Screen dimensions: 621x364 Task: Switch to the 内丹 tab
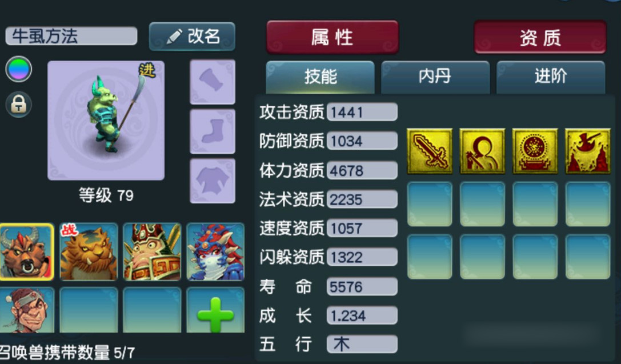(x=435, y=77)
